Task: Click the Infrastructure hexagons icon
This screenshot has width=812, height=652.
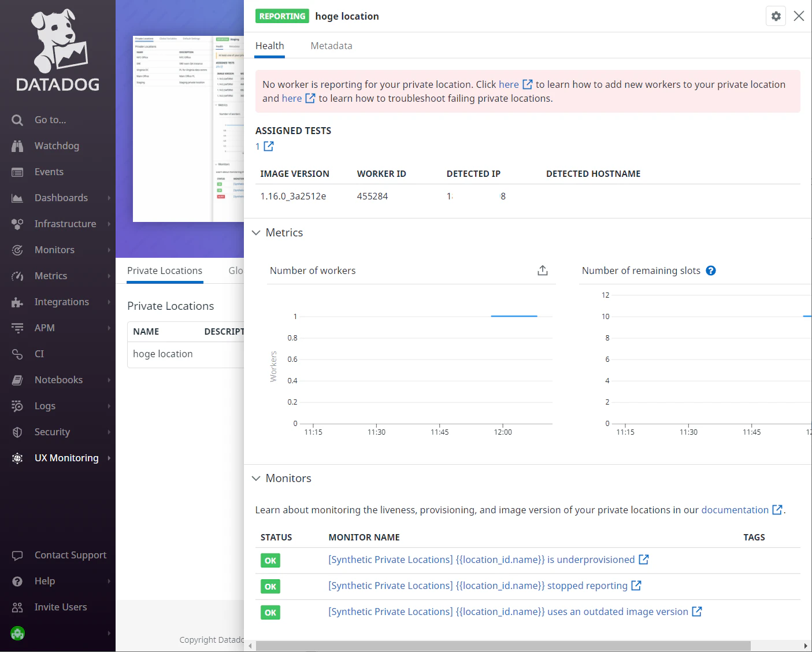Action: coord(17,224)
